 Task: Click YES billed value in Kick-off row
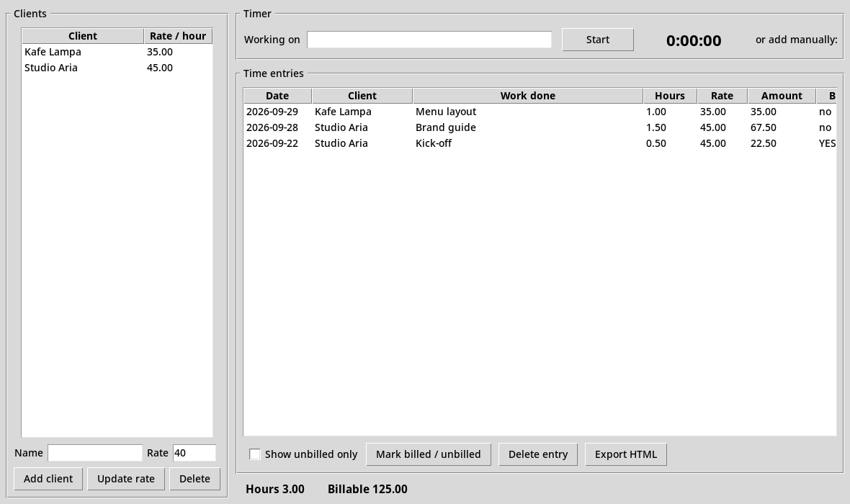point(827,143)
